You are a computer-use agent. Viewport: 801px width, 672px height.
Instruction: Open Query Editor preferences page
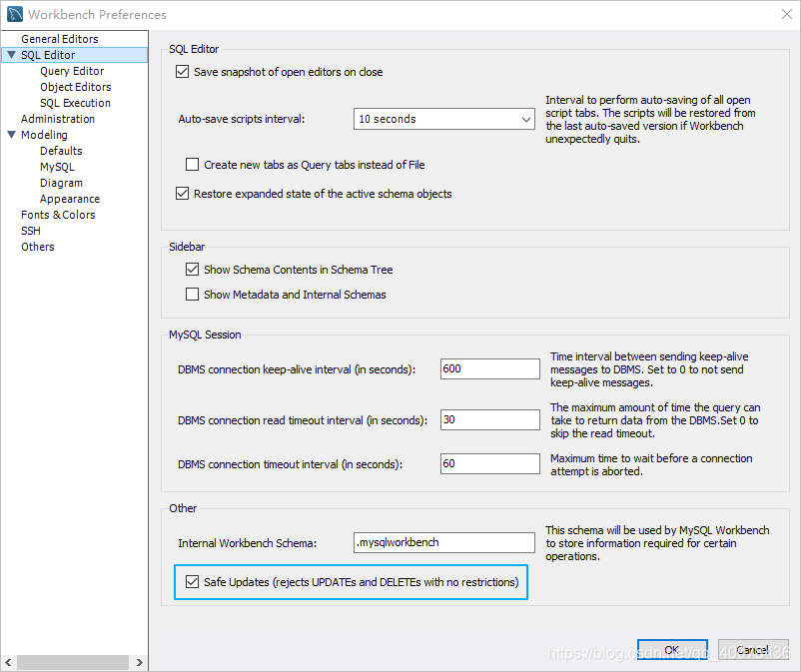tap(72, 71)
